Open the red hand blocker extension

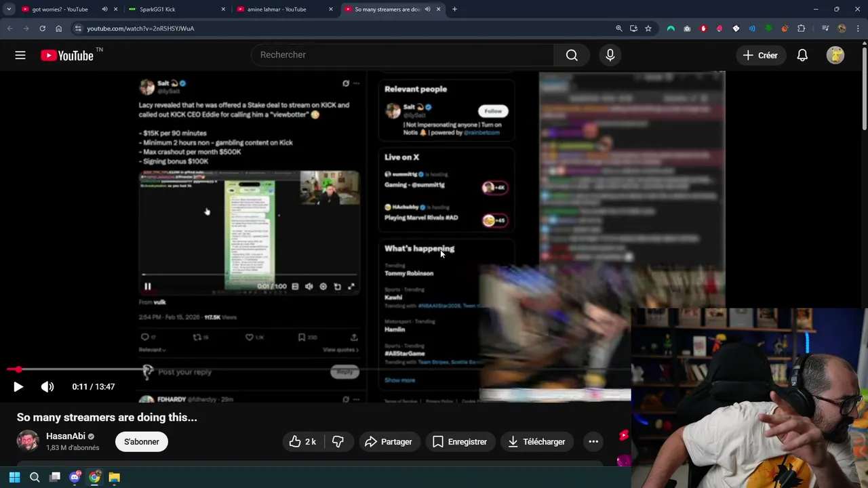tap(703, 28)
